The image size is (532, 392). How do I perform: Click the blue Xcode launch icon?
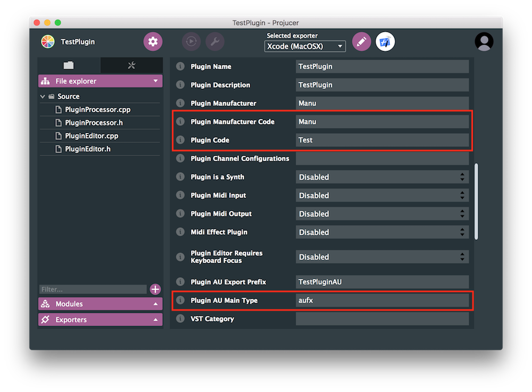coord(384,41)
